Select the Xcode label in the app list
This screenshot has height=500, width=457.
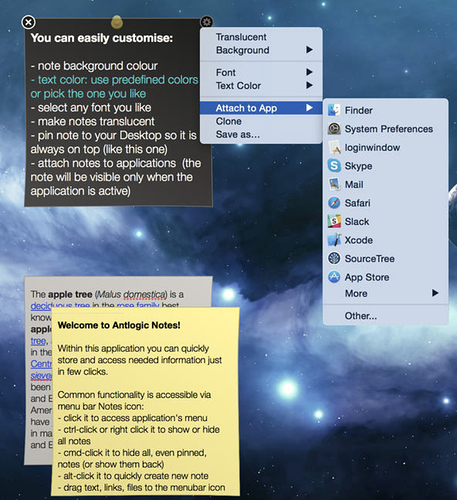359,240
